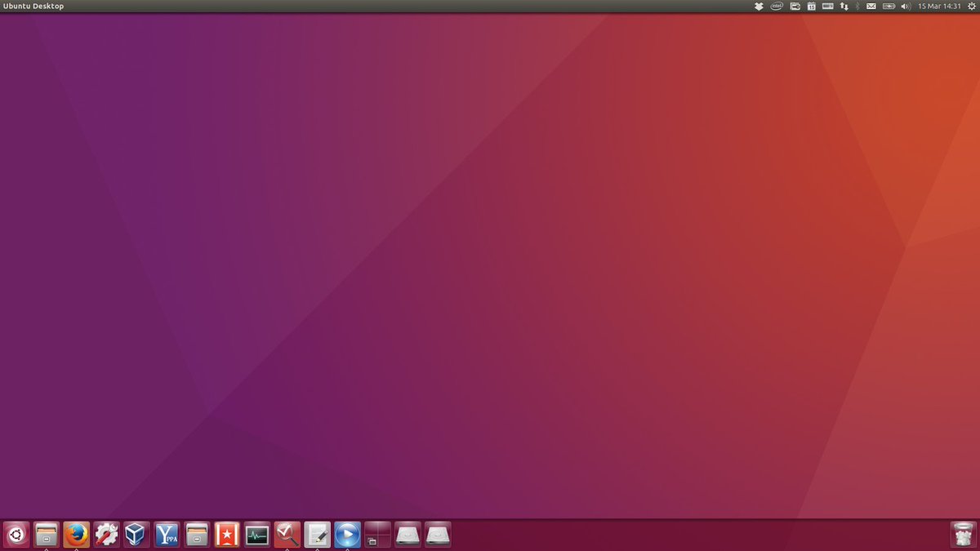Click the Intel indicator in top panel

(777, 6)
